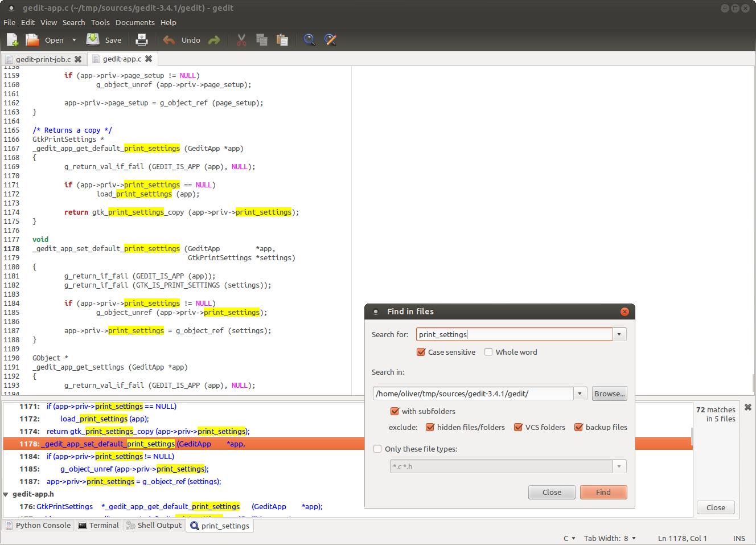Open the C language selector in status bar
Screen dimensions: 756x545
point(569,538)
